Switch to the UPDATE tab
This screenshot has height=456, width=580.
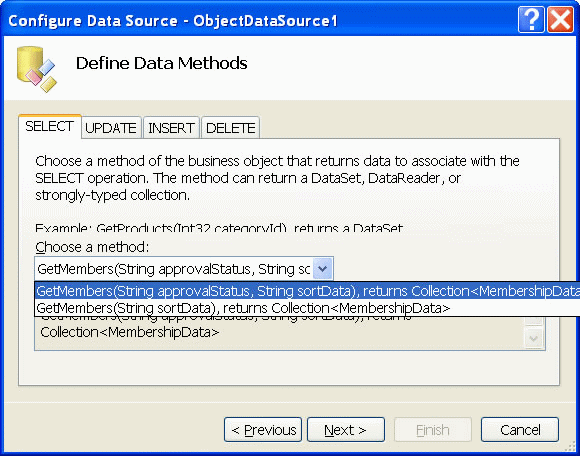pos(111,128)
